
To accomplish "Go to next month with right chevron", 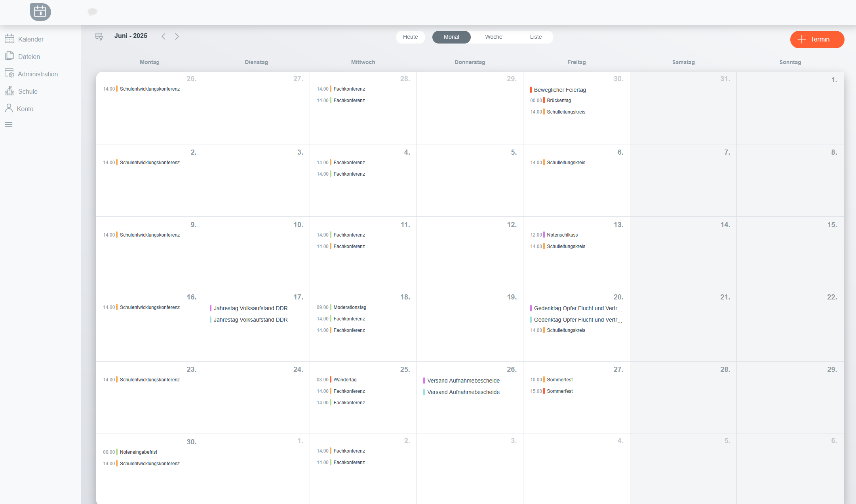I will tap(177, 36).
